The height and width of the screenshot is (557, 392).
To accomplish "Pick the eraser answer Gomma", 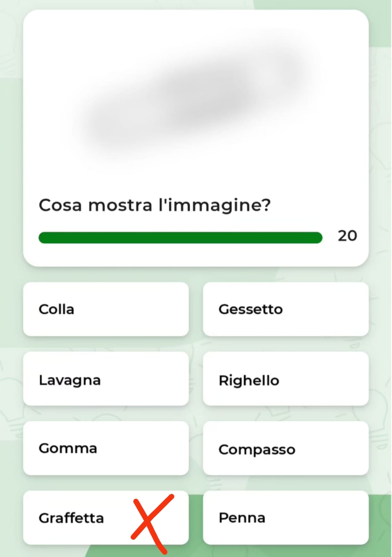I will coord(106,448).
